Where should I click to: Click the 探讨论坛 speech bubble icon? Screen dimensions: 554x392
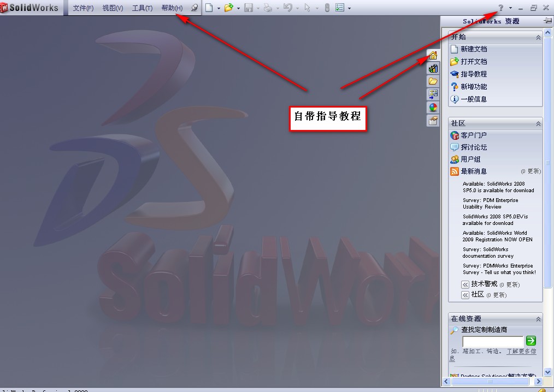(455, 147)
